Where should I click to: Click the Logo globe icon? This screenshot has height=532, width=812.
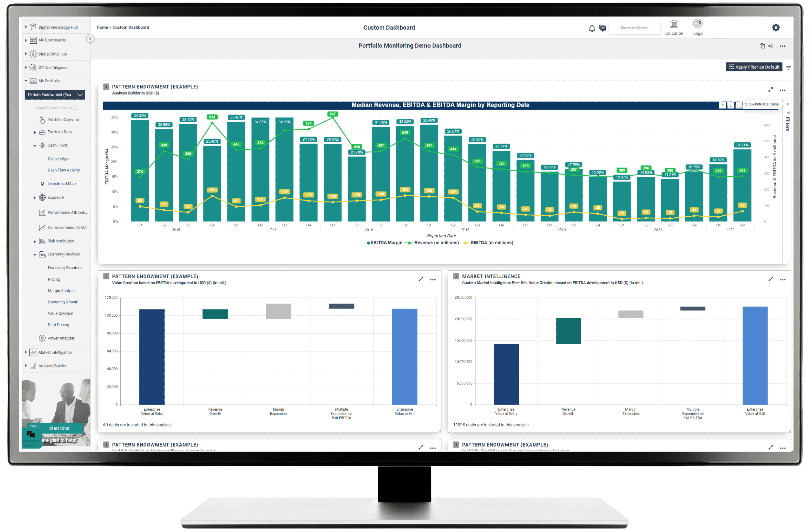698,24
